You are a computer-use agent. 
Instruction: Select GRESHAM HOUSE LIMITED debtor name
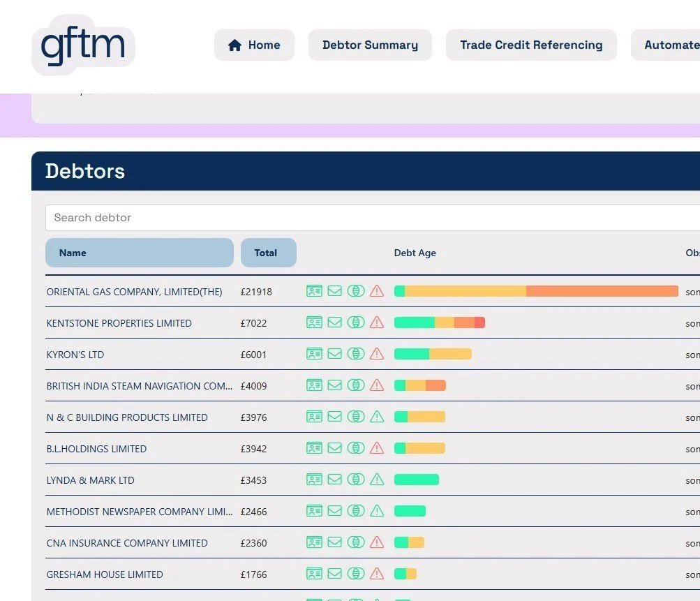pyautogui.click(x=105, y=574)
